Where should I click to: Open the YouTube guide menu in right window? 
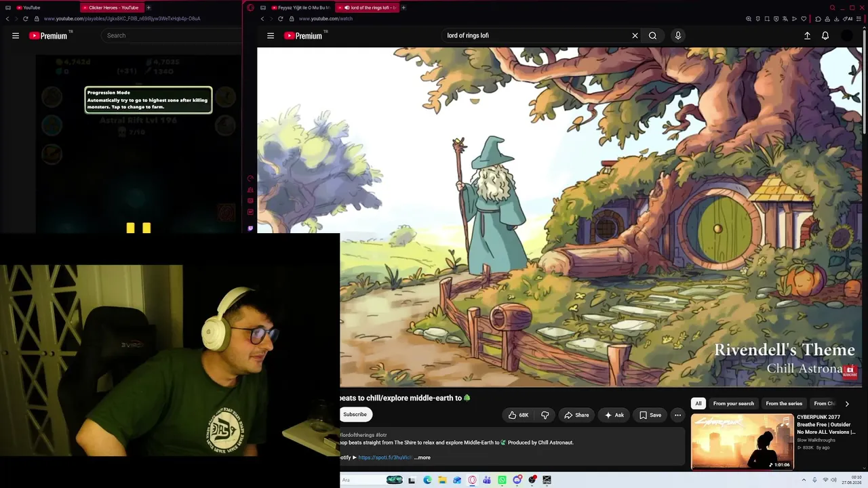271,36
